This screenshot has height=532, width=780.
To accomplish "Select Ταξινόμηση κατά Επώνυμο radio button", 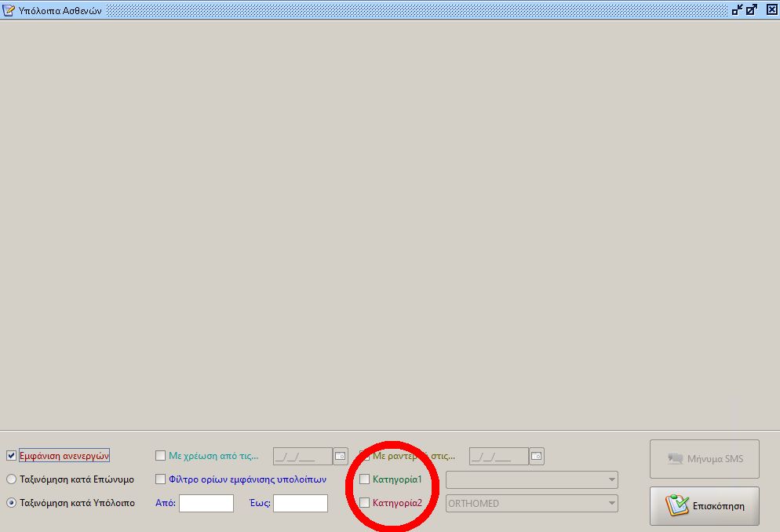I will [11, 479].
